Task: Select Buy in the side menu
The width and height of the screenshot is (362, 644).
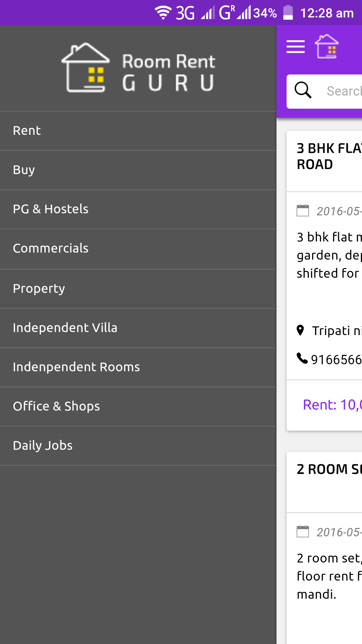Action: [x=23, y=170]
